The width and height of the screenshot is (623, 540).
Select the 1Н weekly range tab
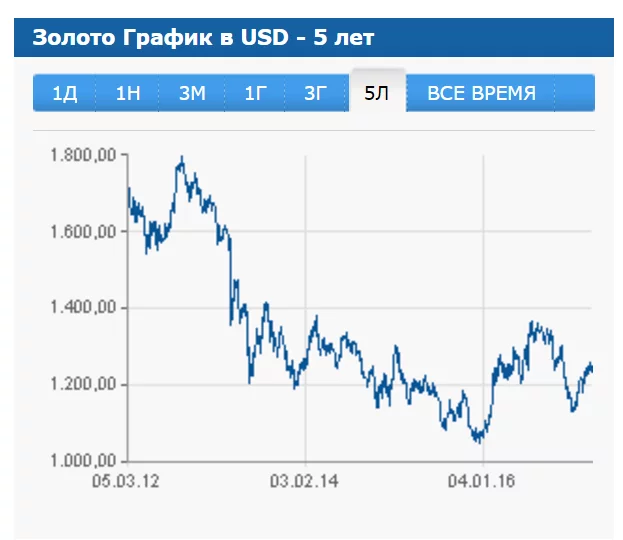[x=128, y=94]
